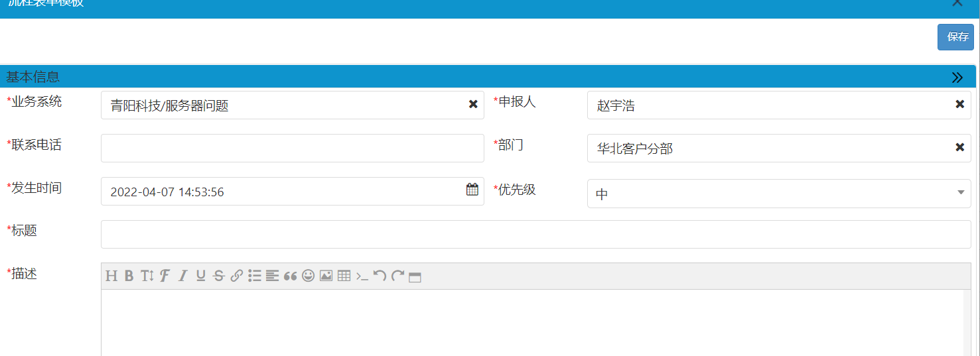Insert a table in the editor
980x356 pixels.
click(344, 276)
